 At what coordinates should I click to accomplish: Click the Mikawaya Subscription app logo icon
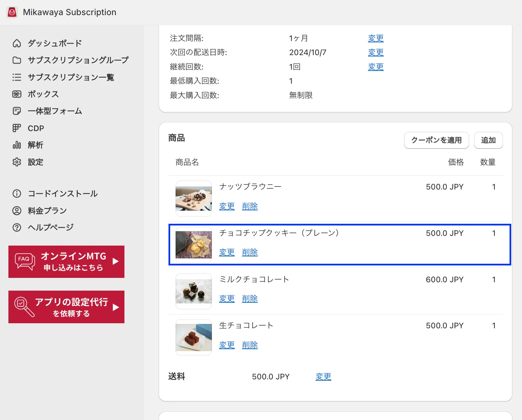pos(12,12)
